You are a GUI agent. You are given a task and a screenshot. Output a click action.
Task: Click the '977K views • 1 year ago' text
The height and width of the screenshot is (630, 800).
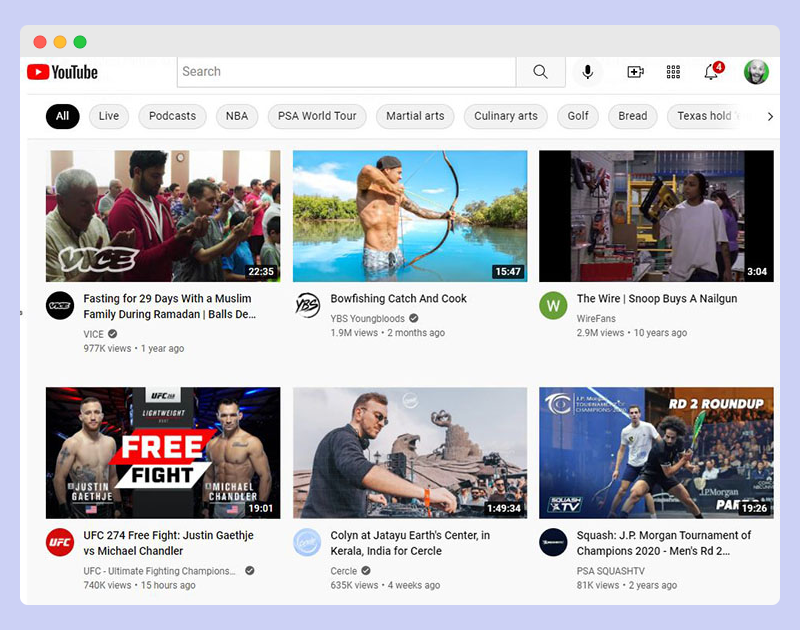134,348
